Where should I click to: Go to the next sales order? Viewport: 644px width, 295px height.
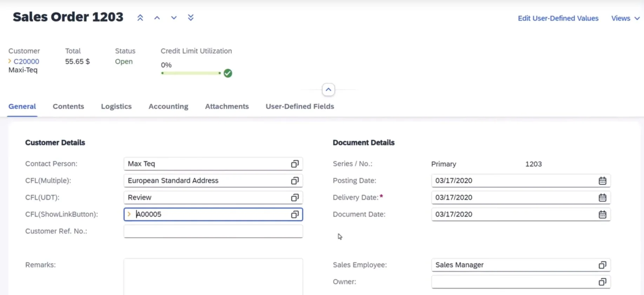[x=174, y=18]
